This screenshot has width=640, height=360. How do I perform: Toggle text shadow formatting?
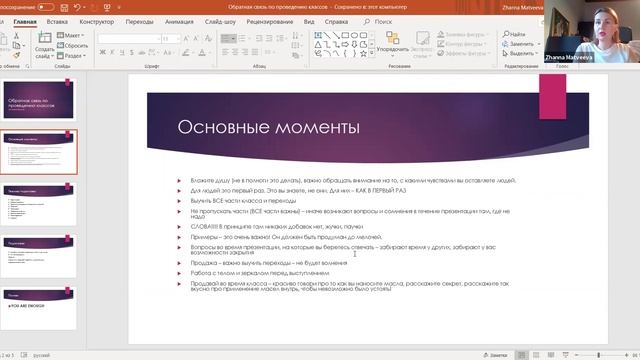(x=142, y=52)
